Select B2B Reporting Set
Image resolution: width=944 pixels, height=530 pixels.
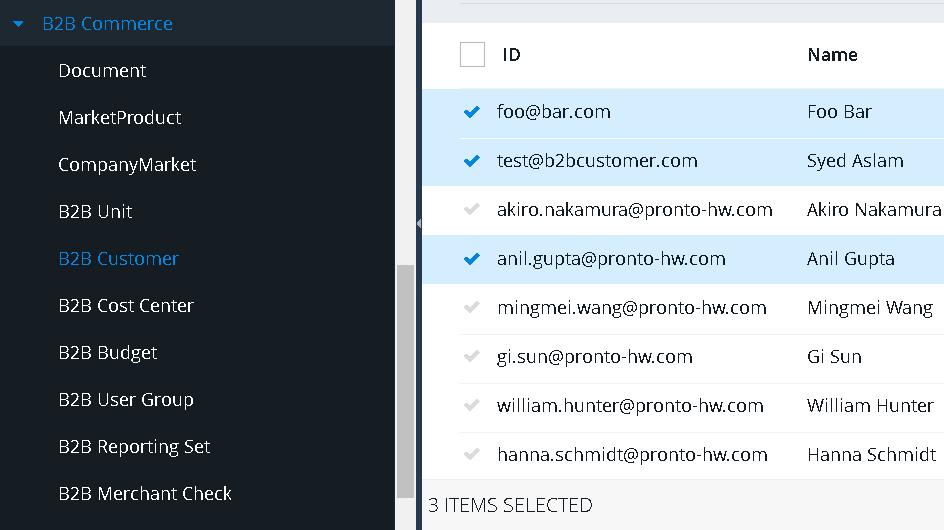click(x=134, y=446)
